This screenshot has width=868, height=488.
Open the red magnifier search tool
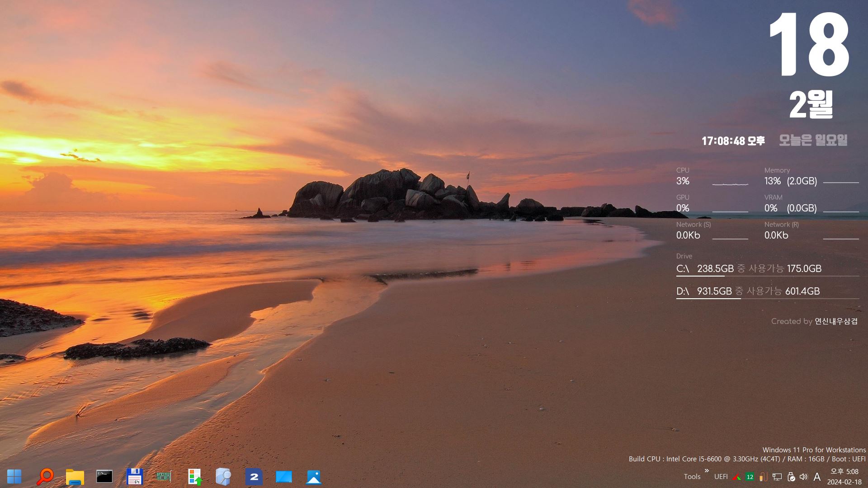[45, 476]
